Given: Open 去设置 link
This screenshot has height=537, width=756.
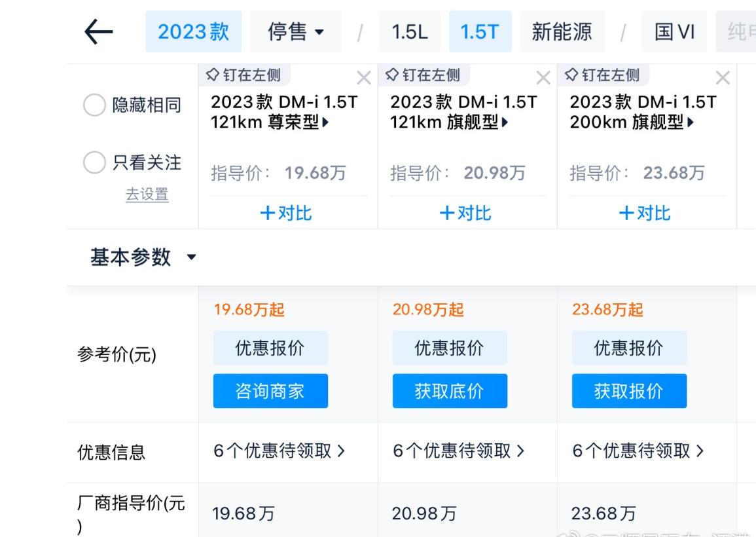Looking at the screenshot, I should pyautogui.click(x=147, y=194).
